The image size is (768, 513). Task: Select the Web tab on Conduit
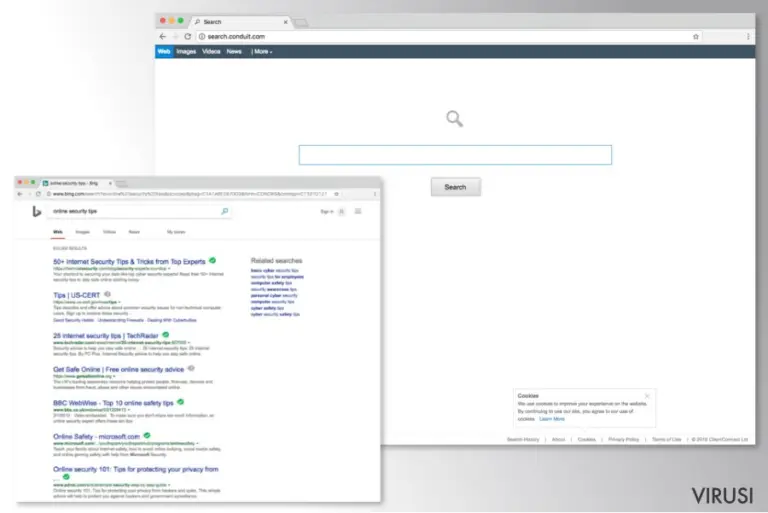tap(164, 51)
